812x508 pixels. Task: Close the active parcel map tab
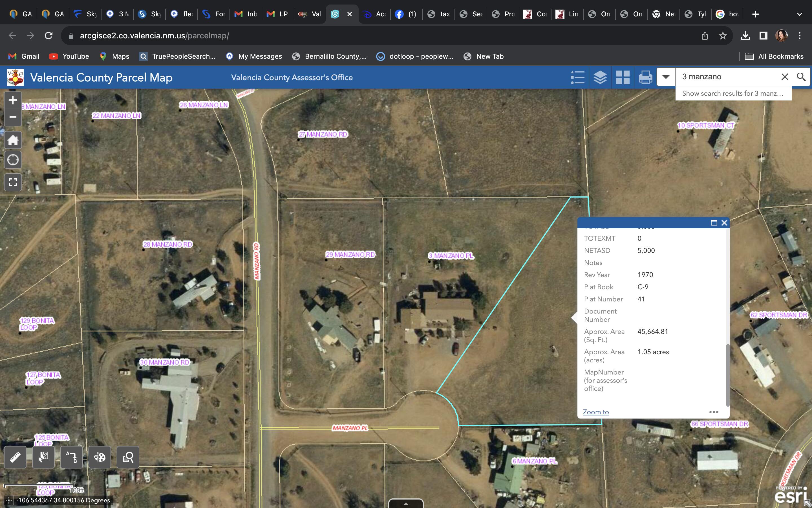click(x=349, y=14)
